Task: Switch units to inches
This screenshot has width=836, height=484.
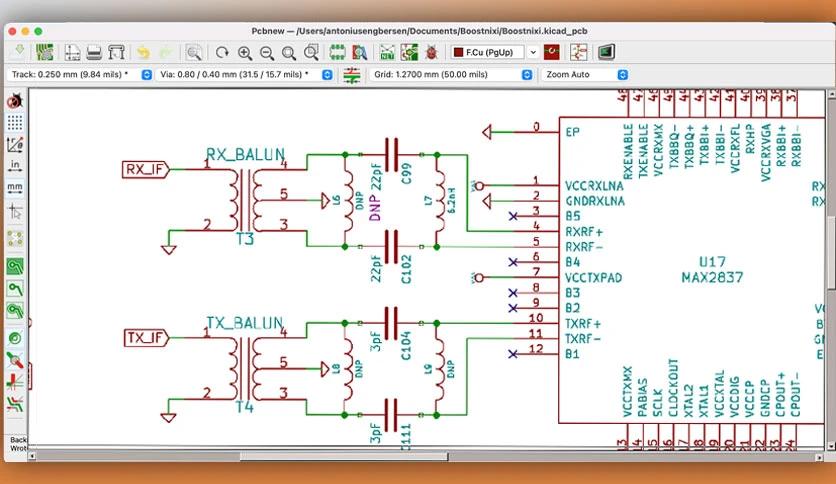Action: [14, 166]
